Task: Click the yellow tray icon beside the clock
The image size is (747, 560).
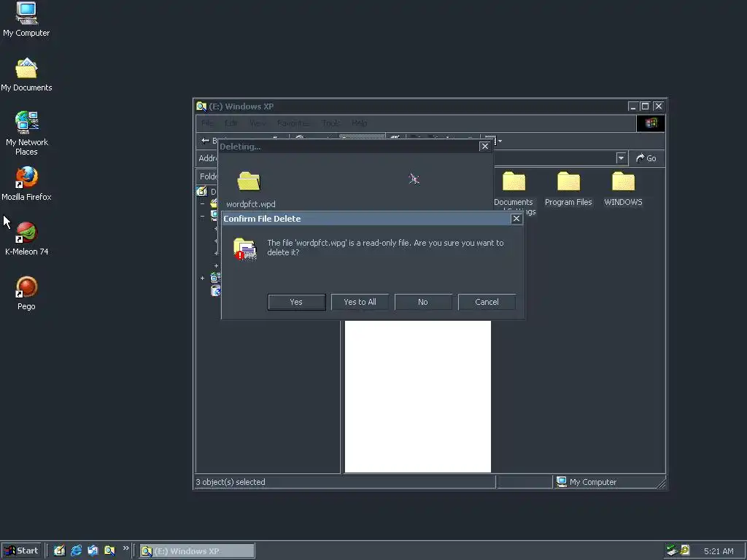Action: (684, 551)
